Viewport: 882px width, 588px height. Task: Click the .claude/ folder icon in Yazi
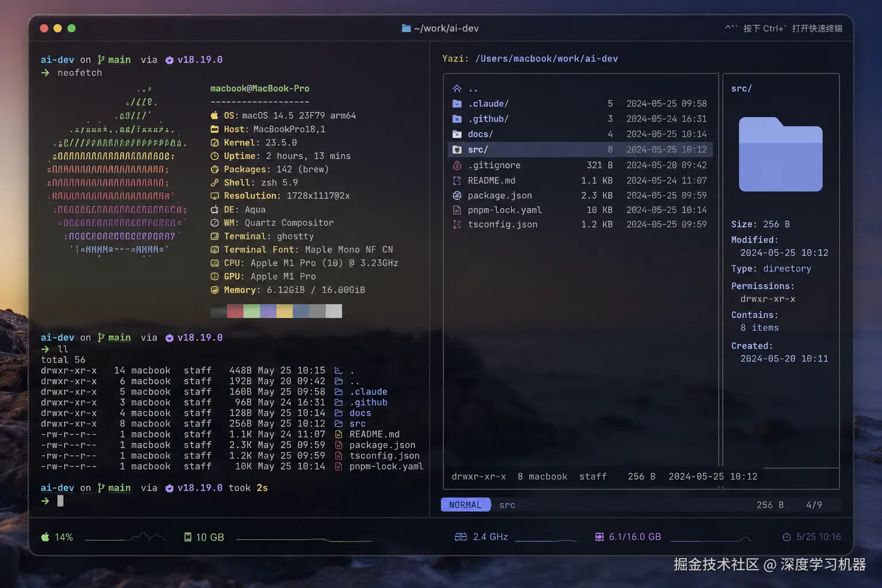457,104
